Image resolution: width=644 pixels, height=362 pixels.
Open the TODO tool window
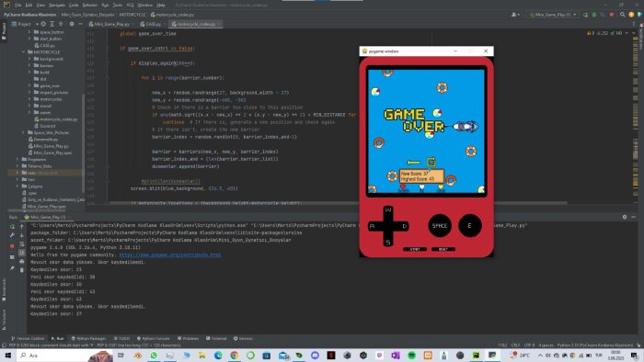coord(121,339)
